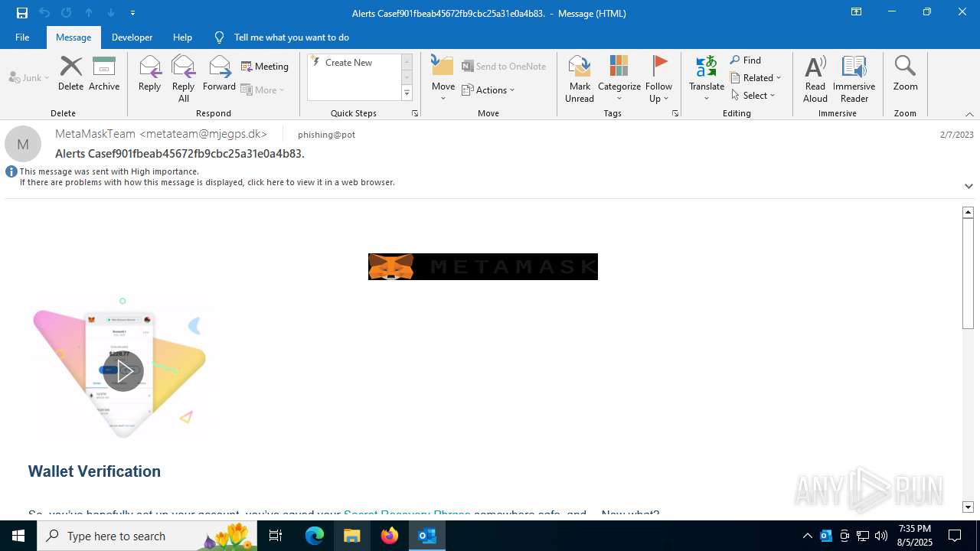Click the Previous Item up arrow
Viewport: 980px width, 551px height.
(x=89, y=13)
